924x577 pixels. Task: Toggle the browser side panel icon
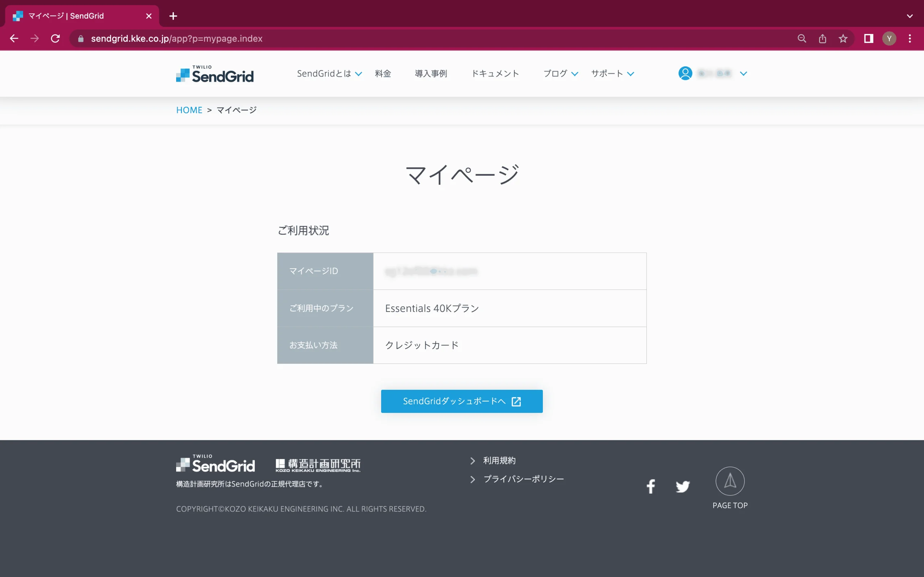(x=869, y=39)
